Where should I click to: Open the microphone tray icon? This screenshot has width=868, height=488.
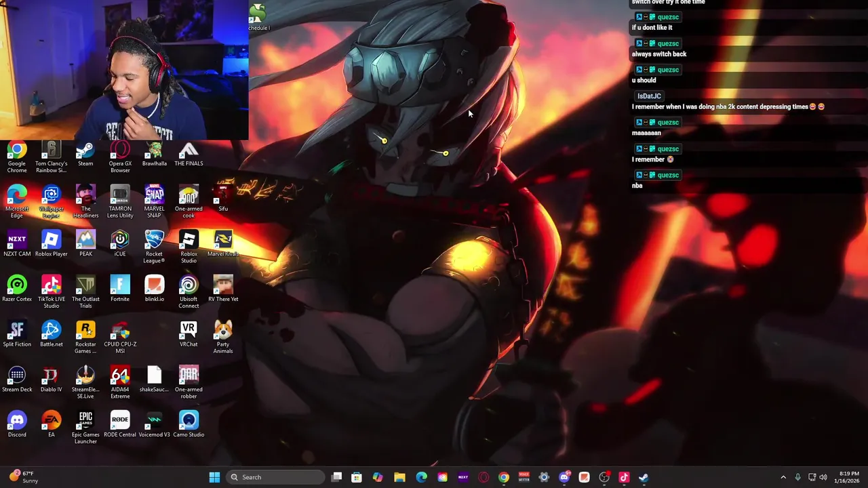pos(797,477)
